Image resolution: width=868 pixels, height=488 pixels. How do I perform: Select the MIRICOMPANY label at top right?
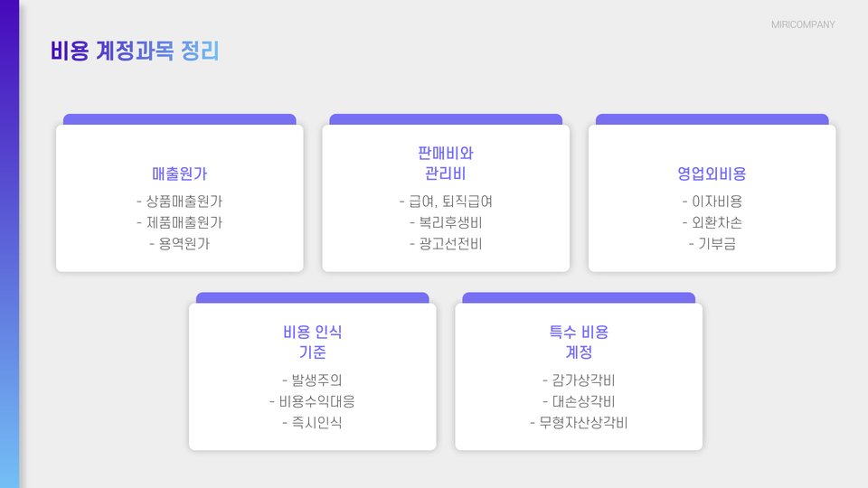click(x=803, y=24)
